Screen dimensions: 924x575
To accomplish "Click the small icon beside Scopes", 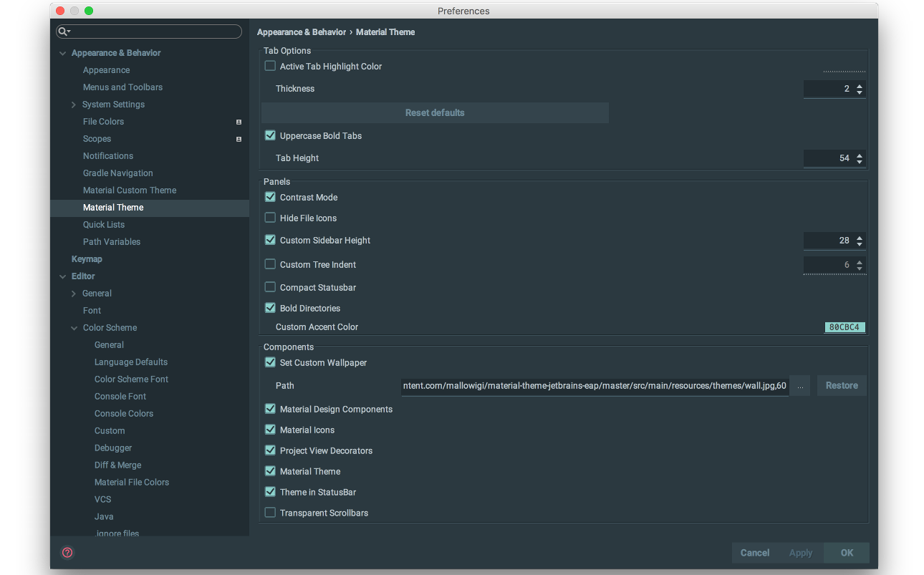I will point(239,139).
